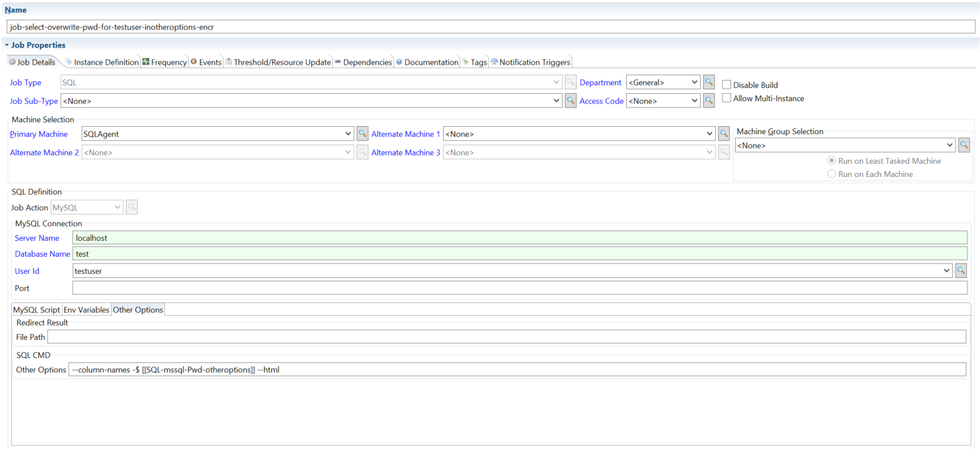This screenshot has height=449, width=980.
Task: Switch to the Env Variables tab
Action: 87,310
